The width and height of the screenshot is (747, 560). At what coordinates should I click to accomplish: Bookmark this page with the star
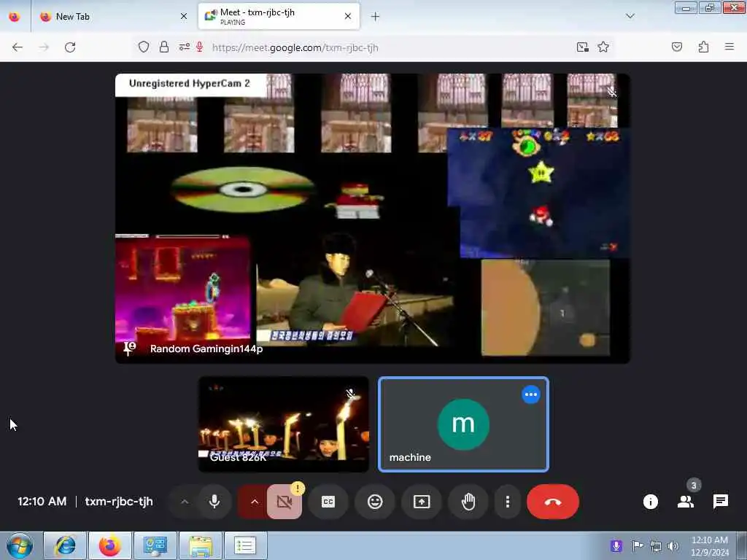pos(603,47)
